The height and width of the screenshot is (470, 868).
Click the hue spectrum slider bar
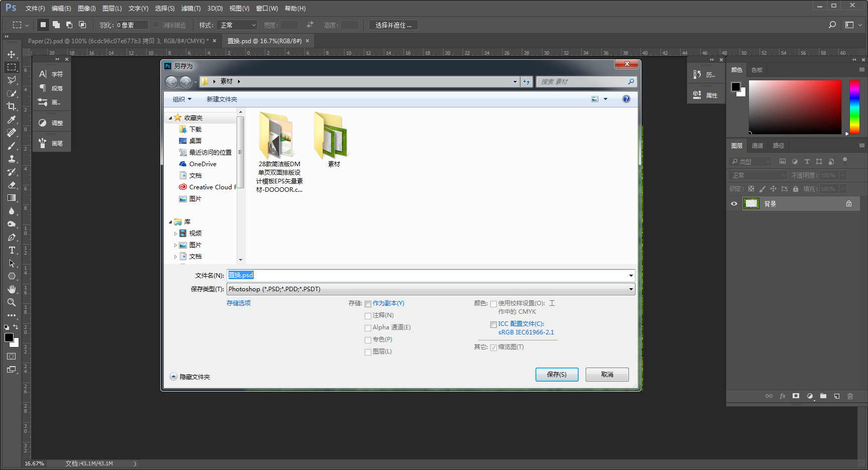coord(854,107)
